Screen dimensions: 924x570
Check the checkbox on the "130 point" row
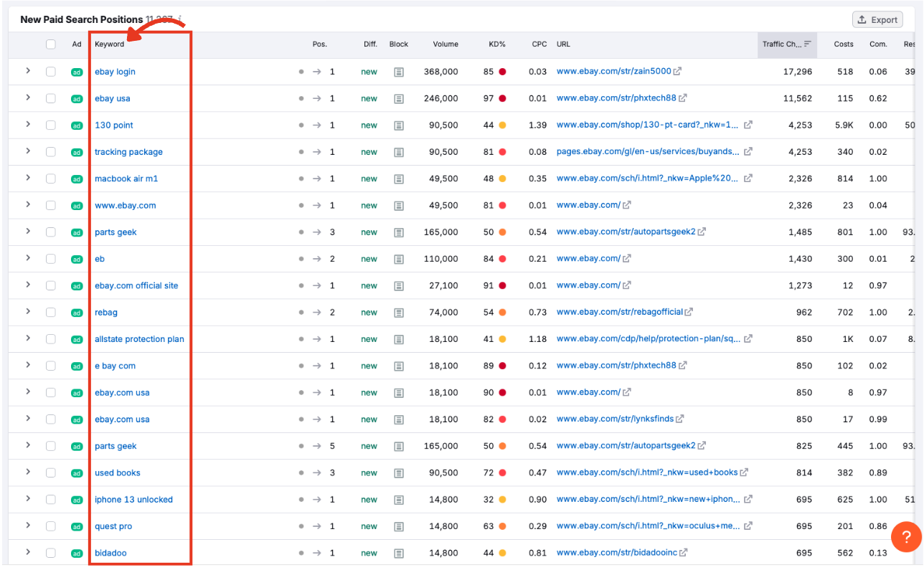[51, 125]
